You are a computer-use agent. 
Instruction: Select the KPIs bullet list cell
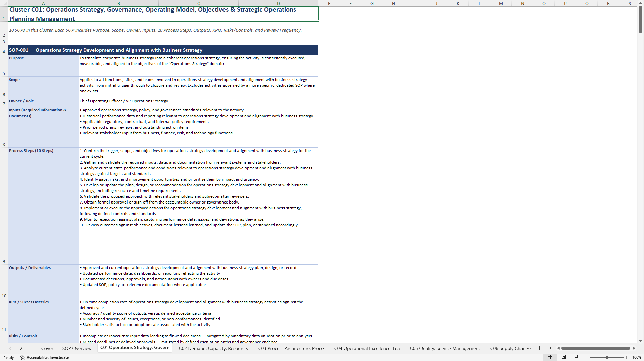198,316
